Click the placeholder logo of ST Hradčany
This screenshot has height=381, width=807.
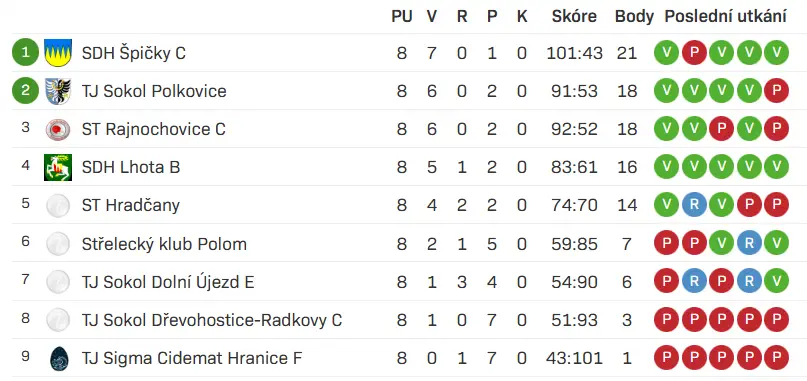tap(58, 205)
